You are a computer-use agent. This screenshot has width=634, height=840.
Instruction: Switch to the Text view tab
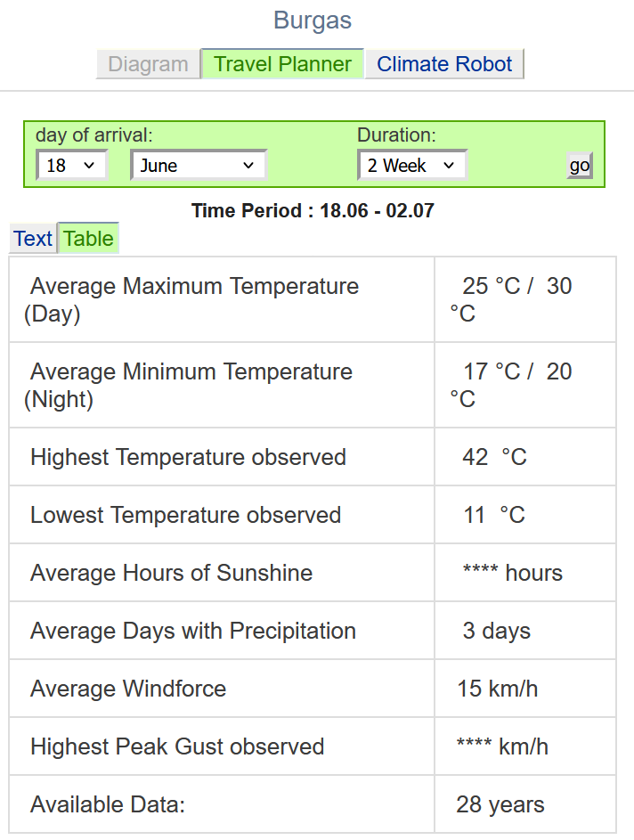coord(33,239)
